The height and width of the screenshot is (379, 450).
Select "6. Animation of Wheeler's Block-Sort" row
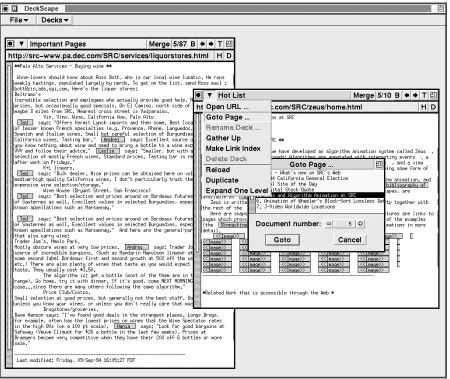pos(320,201)
